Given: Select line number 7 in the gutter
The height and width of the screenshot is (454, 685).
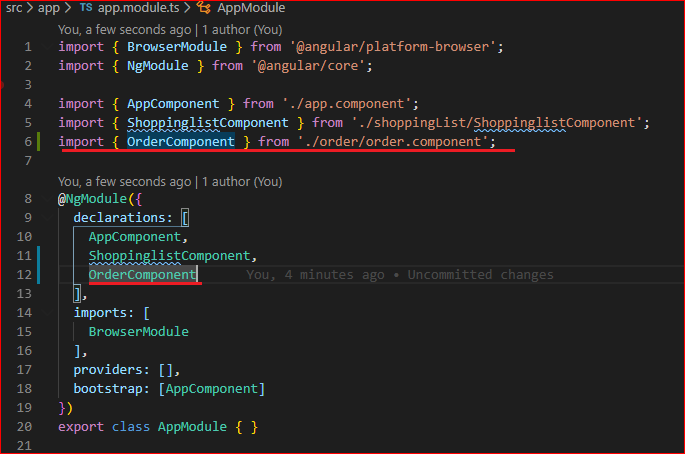Looking at the screenshot, I should 28,161.
